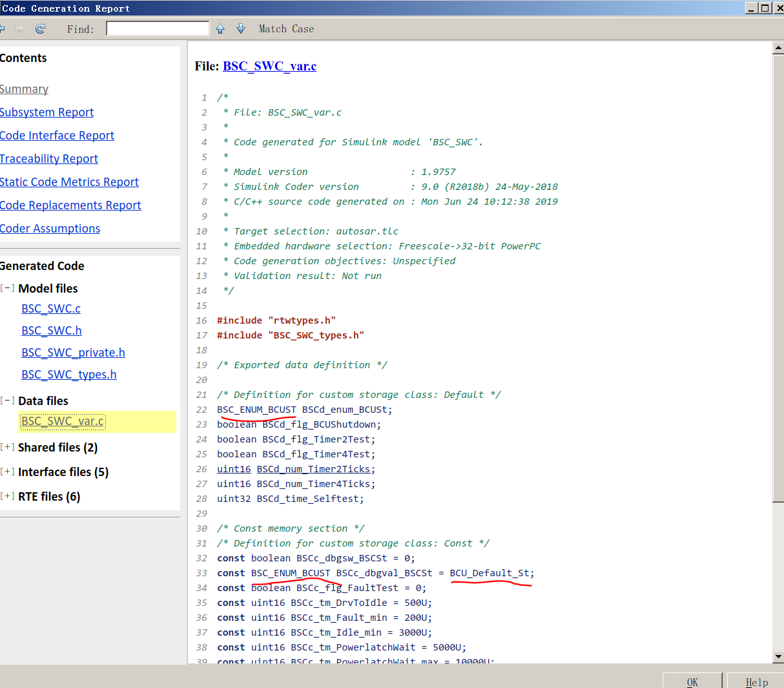Click the OK button

click(692, 682)
